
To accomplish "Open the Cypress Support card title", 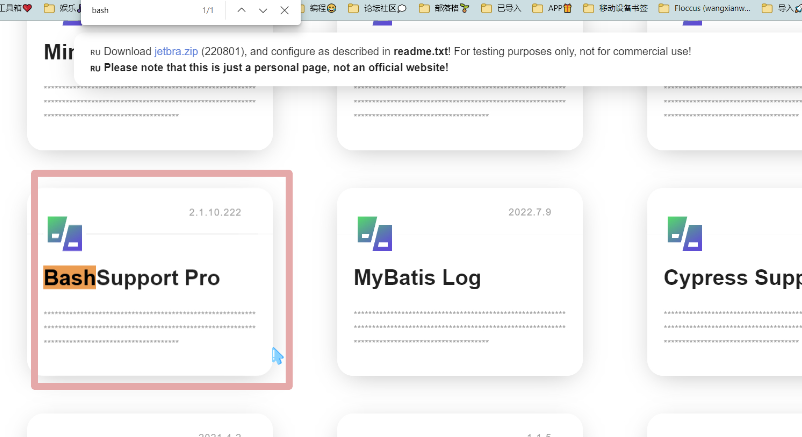I will coord(732,278).
